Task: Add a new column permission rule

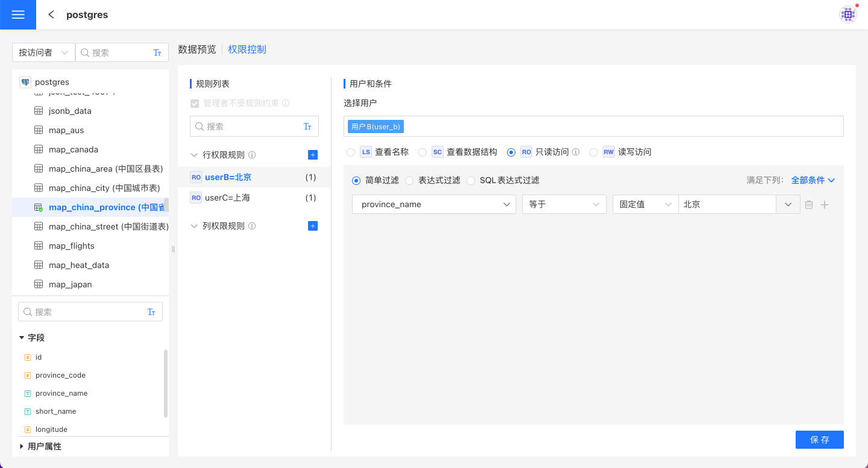Action: coord(312,226)
